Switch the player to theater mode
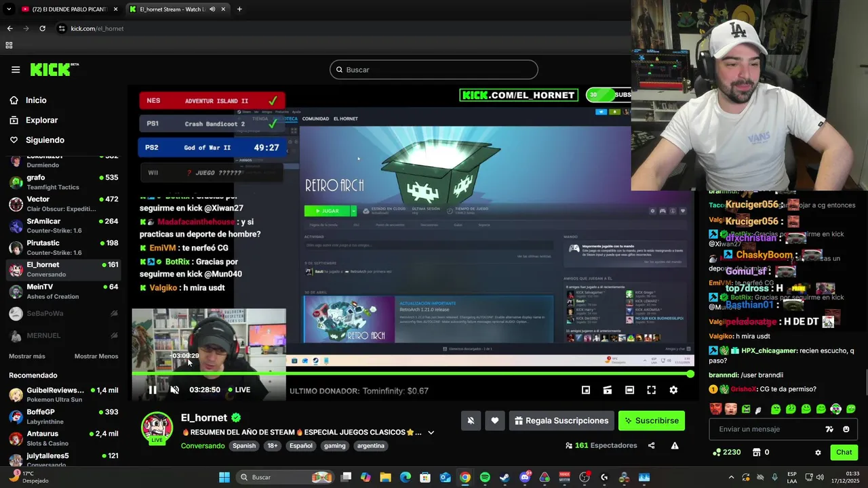 click(x=629, y=390)
